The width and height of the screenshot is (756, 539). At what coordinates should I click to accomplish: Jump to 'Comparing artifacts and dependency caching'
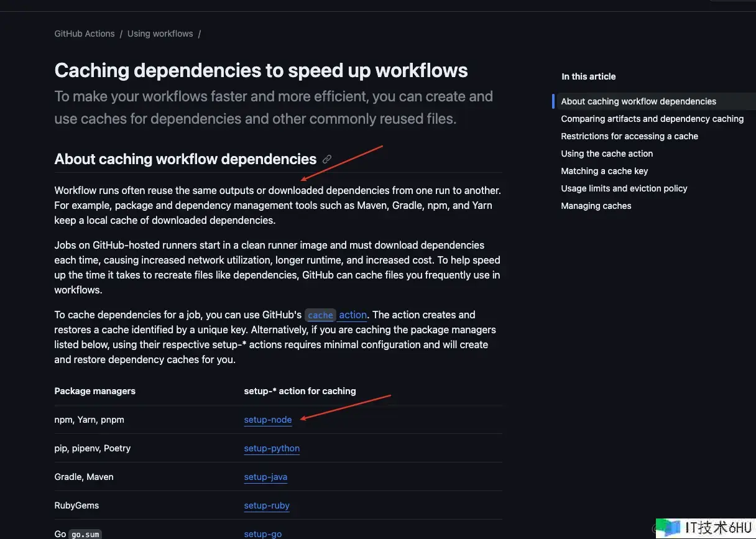652,119
